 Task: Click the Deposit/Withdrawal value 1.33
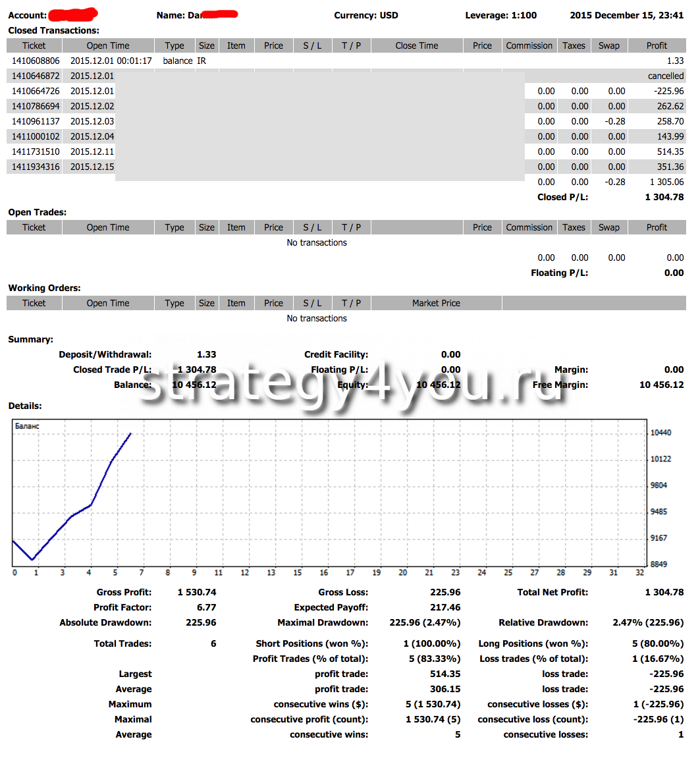(206, 354)
